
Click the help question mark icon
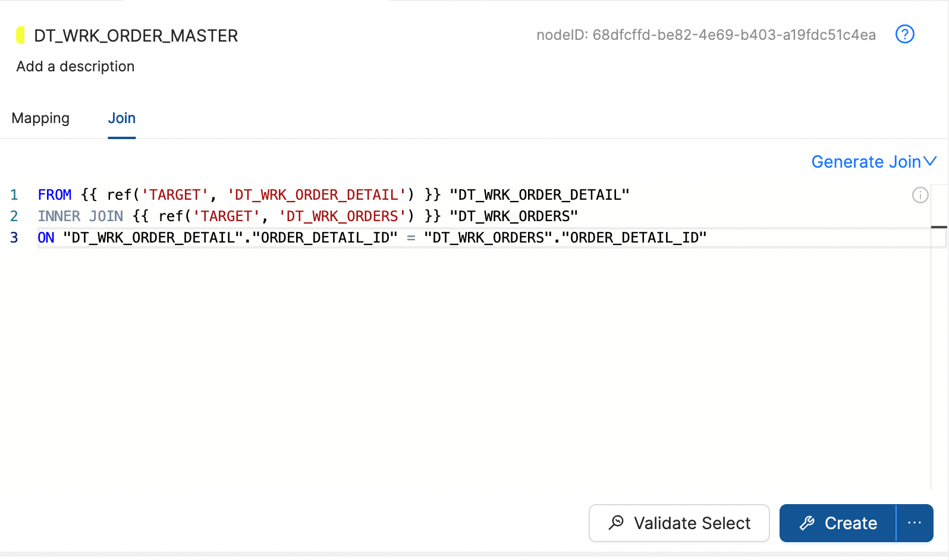click(905, 34)
